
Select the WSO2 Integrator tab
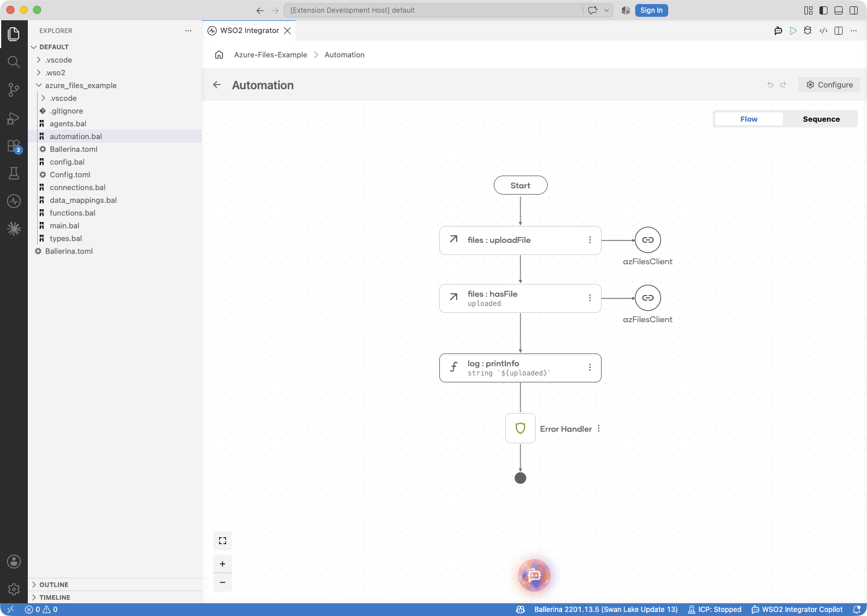[x=249, y=31]
